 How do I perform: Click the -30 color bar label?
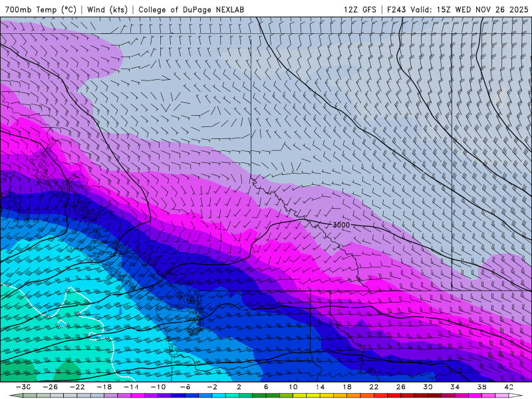(x=23, y=387)
